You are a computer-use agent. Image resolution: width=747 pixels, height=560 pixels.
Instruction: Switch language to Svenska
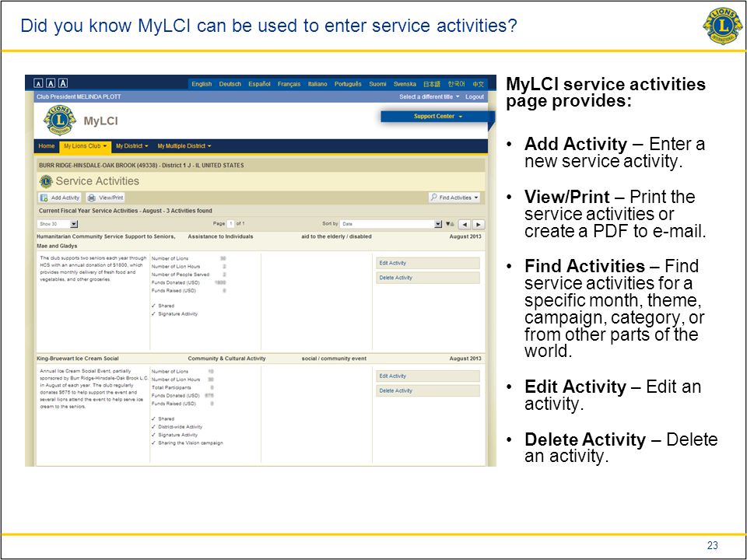(x=405, y=84)
